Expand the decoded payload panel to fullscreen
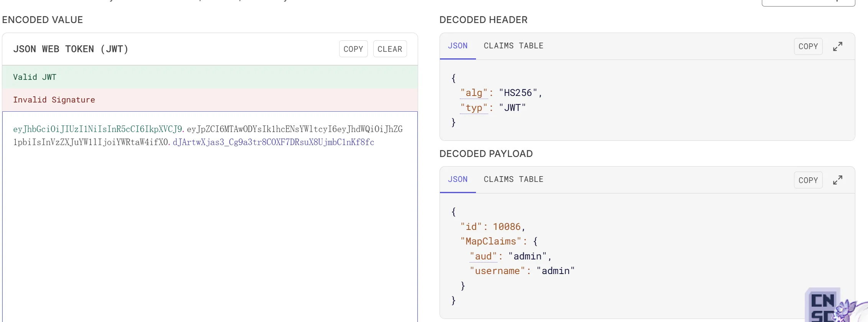This screenshot has height=322, width=868. click(838, 180)
